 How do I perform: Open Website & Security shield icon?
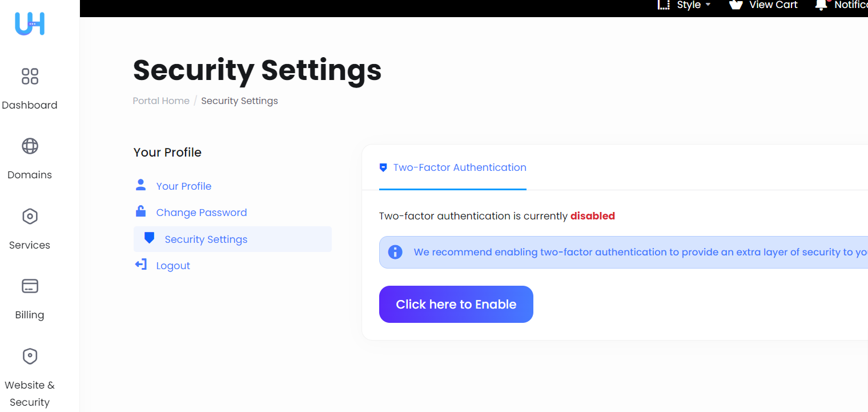(30, 356)
